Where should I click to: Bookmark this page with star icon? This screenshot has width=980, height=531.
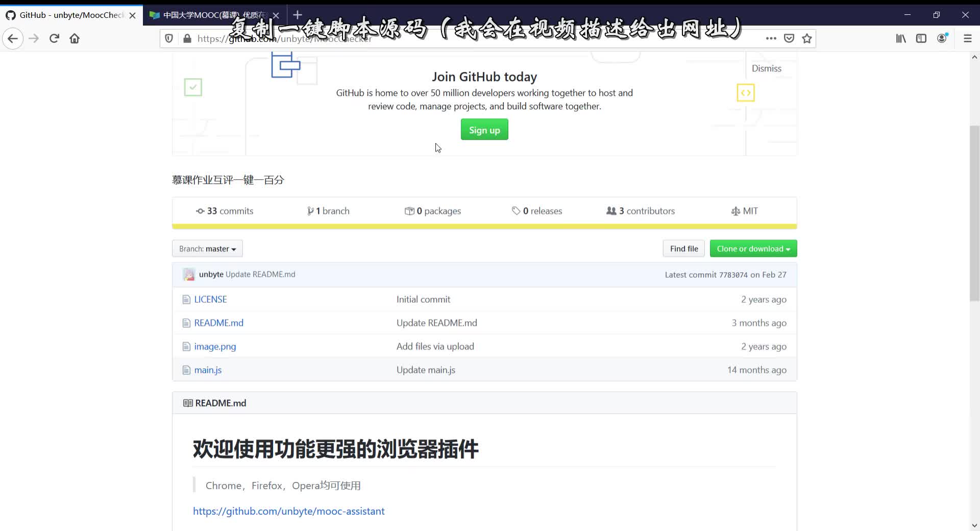pos(807,38)
